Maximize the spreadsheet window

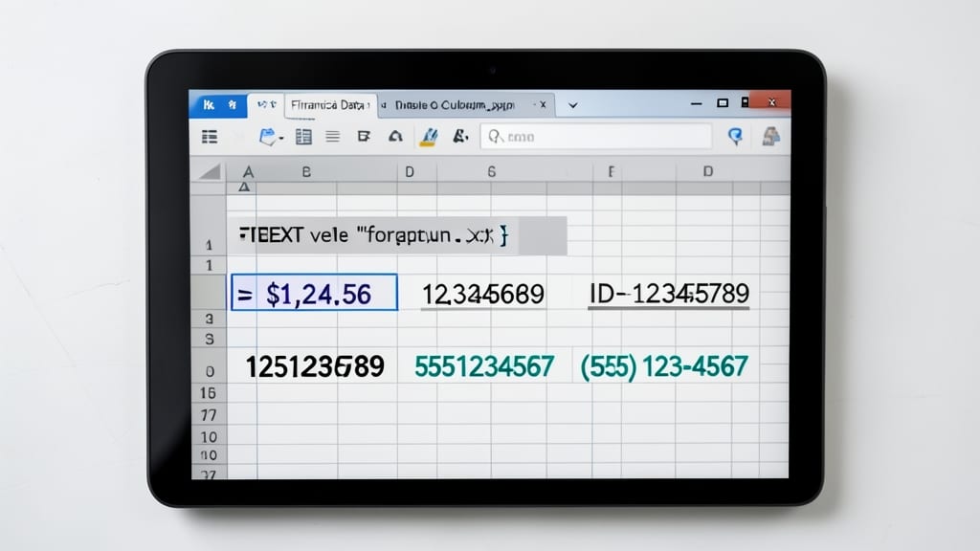point(723,102)
